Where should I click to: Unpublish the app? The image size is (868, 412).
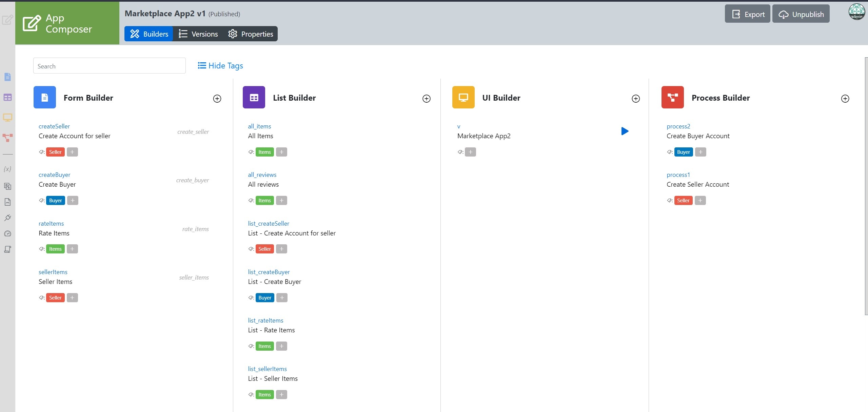801,14
